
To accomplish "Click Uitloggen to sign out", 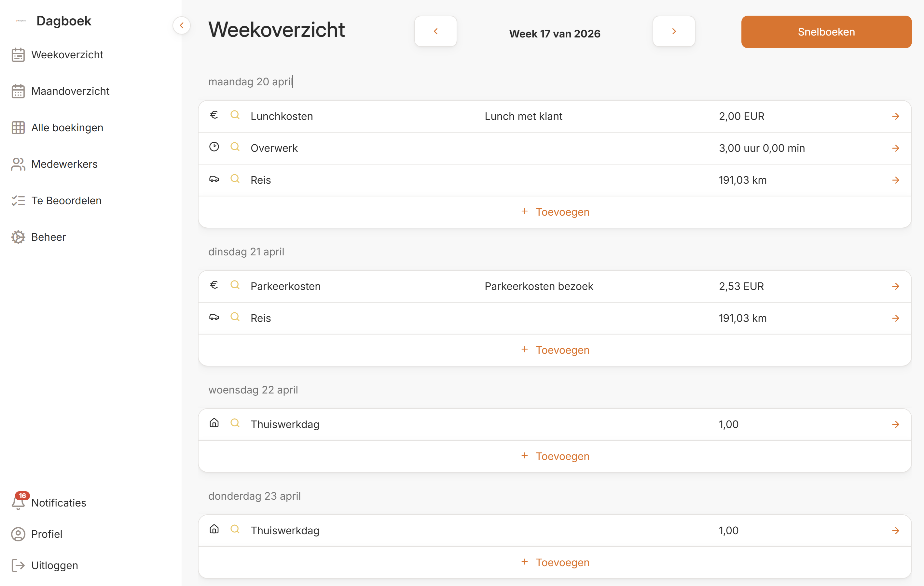I will click(54, 566).
